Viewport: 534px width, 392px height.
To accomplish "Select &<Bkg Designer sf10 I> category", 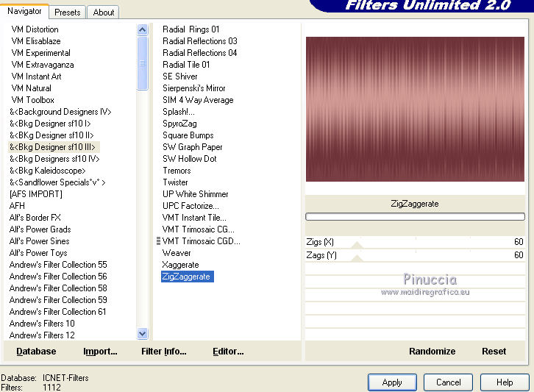I will point(50,124).
